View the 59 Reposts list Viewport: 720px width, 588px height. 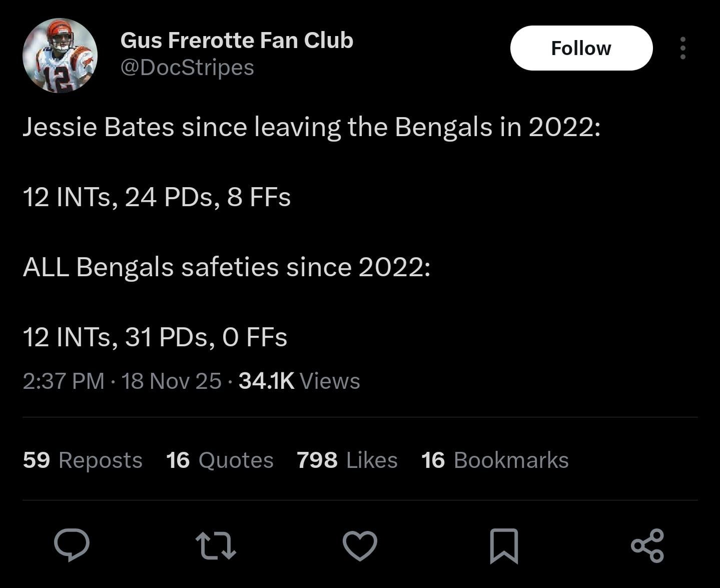(x=83, y=460)
